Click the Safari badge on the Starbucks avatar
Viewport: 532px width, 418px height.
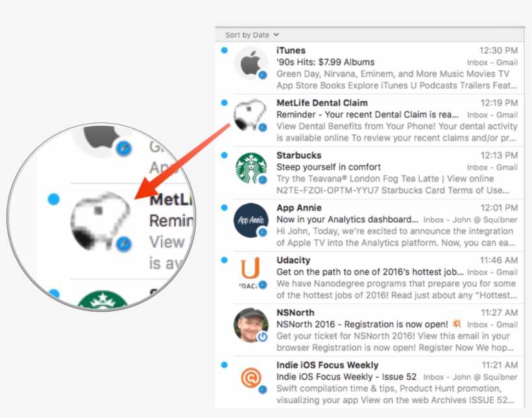[263, 180]
